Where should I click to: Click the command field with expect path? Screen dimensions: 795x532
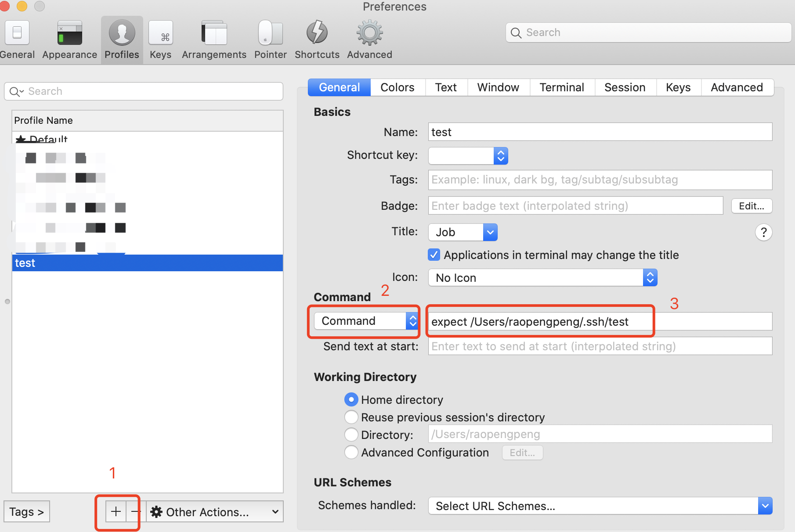[600, 321]
